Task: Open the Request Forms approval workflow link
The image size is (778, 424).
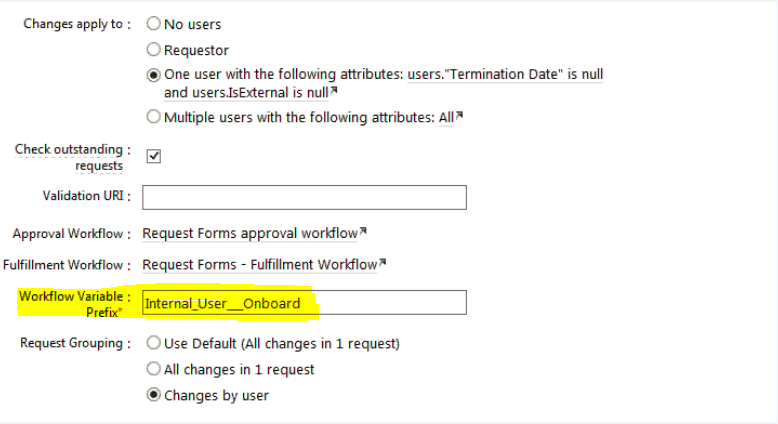Action: (249, 233)
